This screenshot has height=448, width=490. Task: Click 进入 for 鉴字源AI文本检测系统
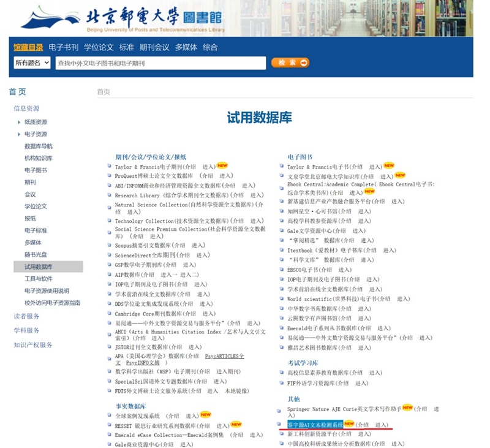tap(381, 425)
